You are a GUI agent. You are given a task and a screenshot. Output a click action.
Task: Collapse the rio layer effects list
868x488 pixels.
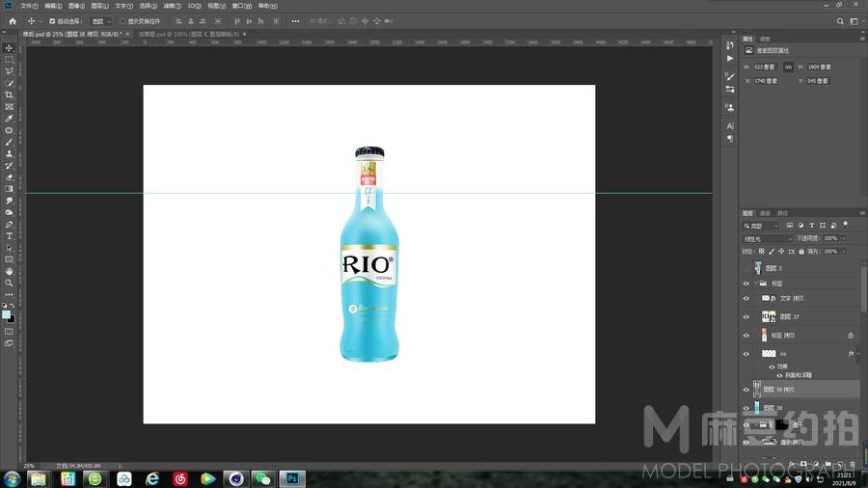click(x=857, y=354)
